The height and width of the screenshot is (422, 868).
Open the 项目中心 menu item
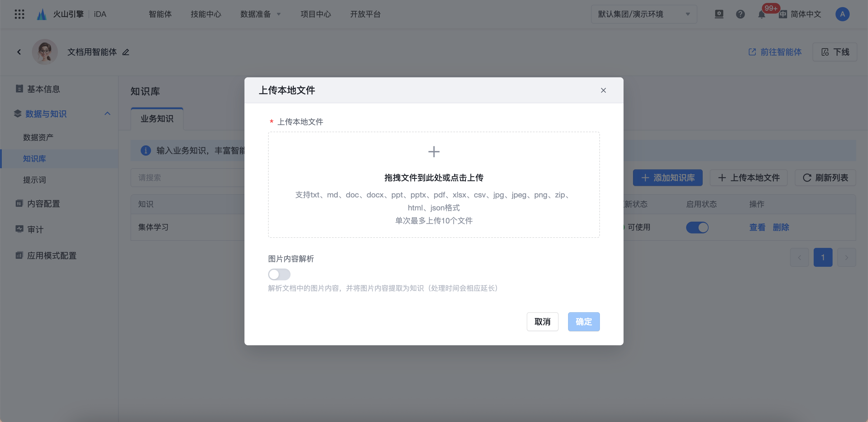tap(316, 14)
